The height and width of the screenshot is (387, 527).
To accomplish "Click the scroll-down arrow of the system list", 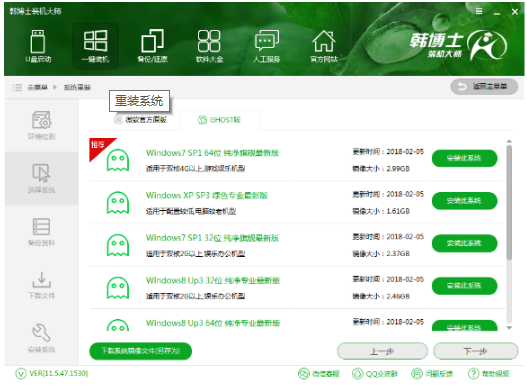I will tap(509, 327).
